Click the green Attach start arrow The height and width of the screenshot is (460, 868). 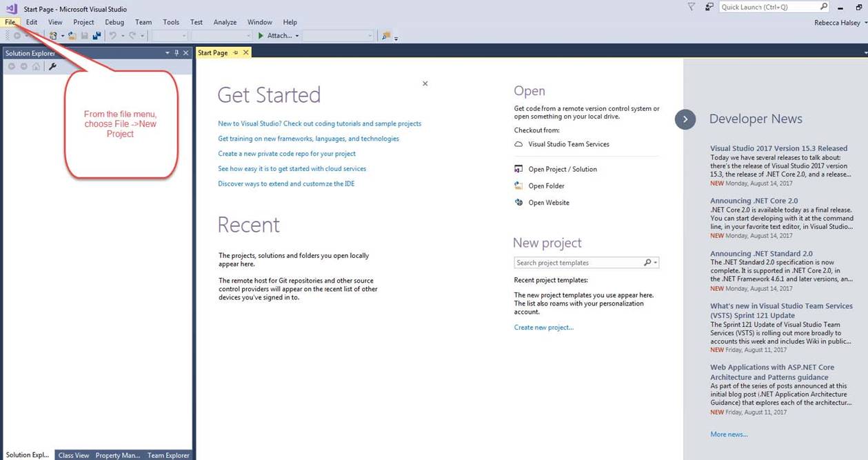[261, 36]
